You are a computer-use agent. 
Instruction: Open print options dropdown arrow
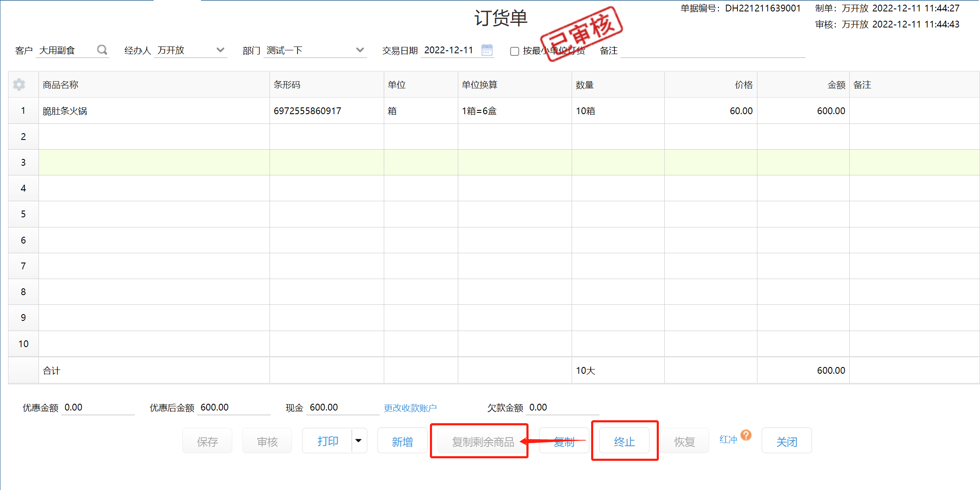pos(359,441)
